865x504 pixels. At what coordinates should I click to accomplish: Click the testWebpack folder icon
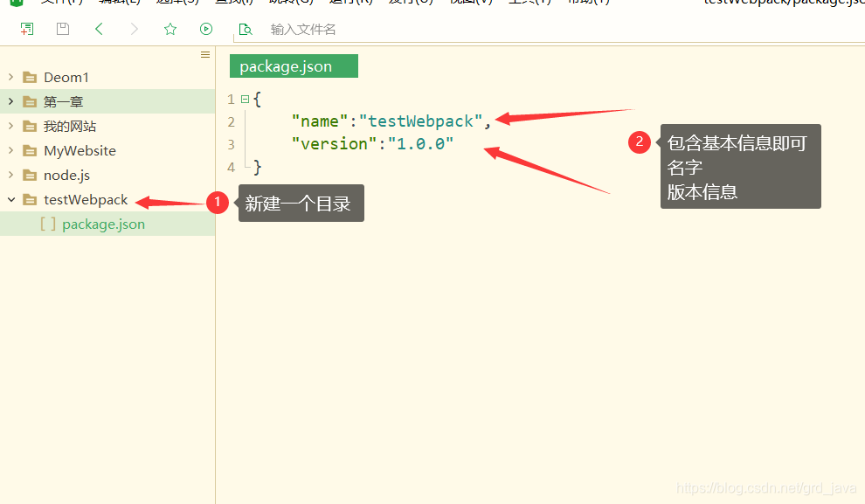pyautogui.click(x=30, y=200)
